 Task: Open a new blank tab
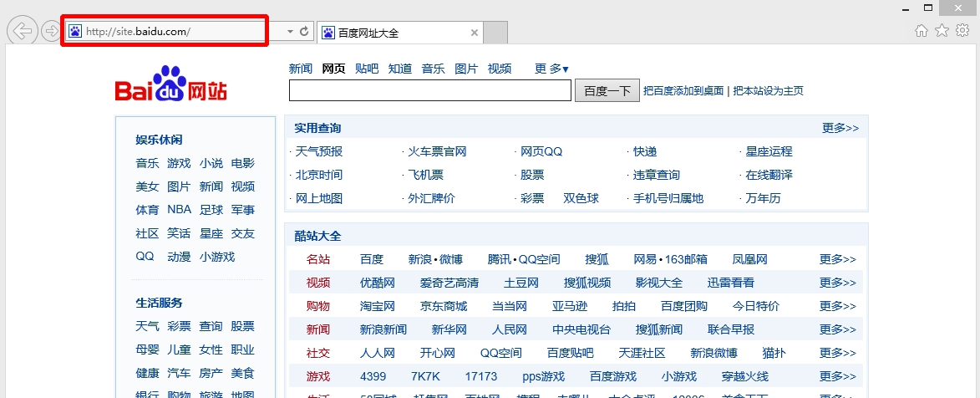495,33
